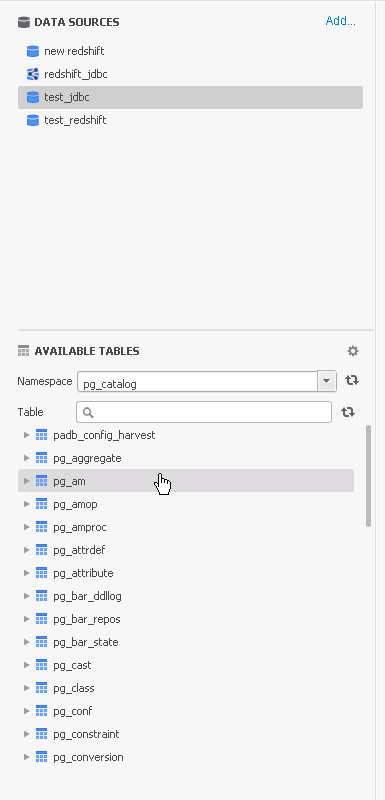Select the pg_attrdef table name

click(79, 550)
